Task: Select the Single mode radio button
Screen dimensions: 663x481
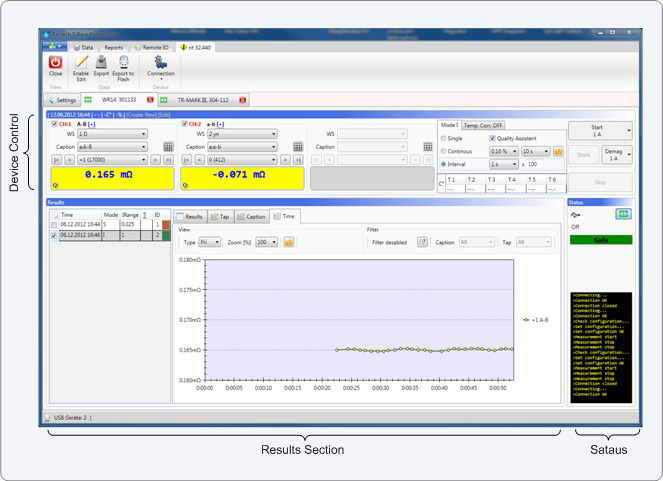Action: point(444,138)
